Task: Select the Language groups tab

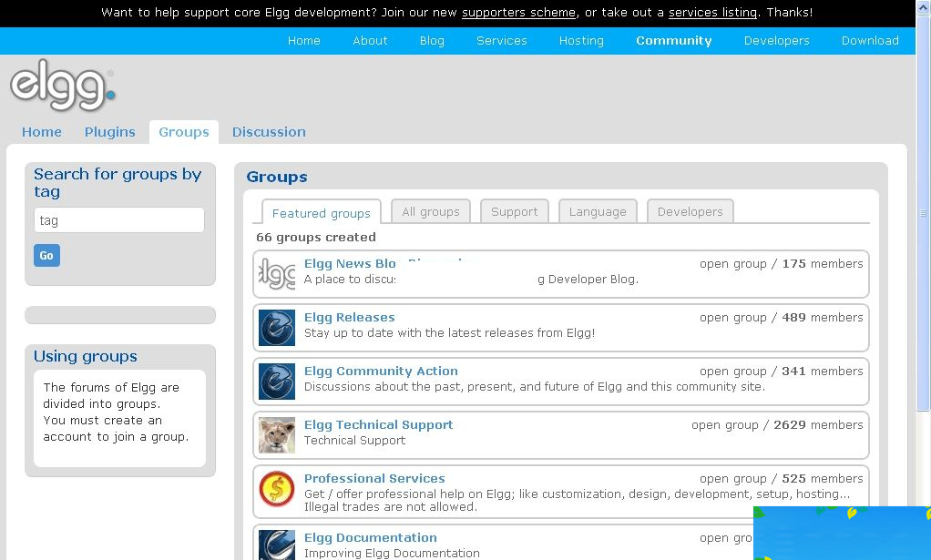Action: tap(597, 211)
